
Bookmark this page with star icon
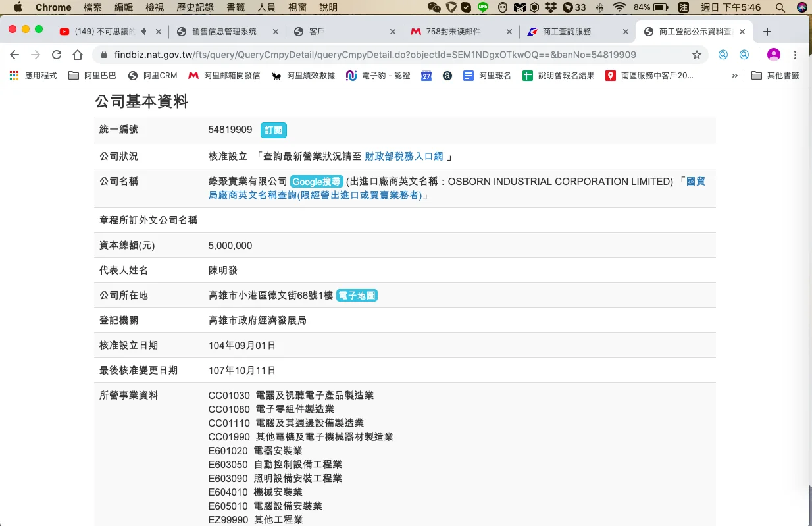(697, 55)
